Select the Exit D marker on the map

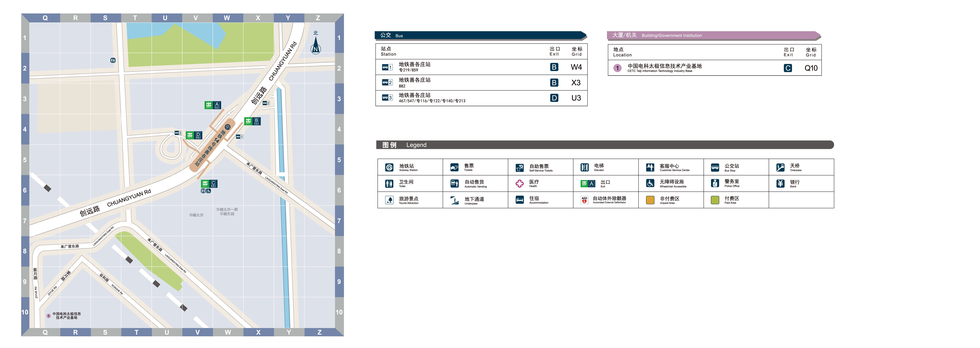pos(194,135)
